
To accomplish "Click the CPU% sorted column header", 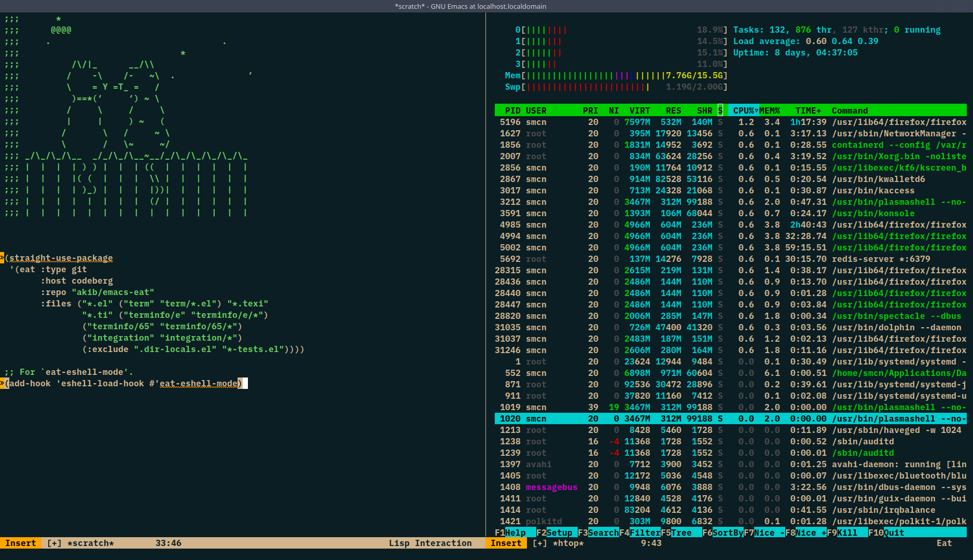I will click(743, 110).
